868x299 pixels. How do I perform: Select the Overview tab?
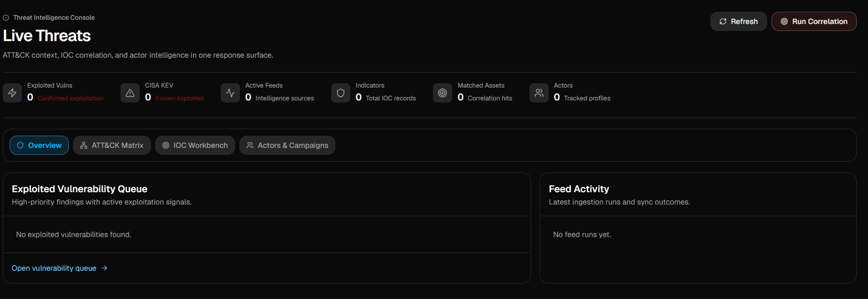(39, 145)
